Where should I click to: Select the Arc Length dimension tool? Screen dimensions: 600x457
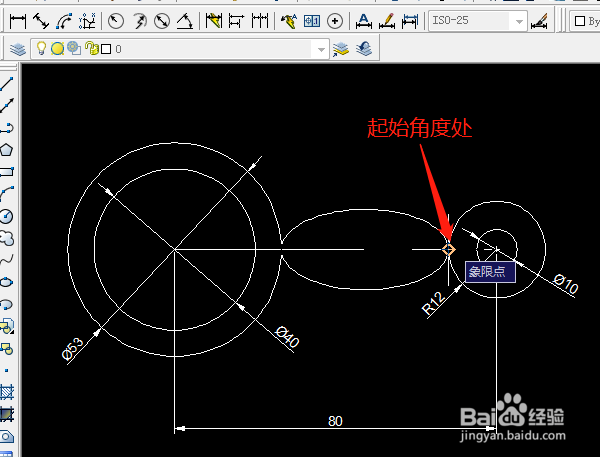pyautogui.click(x=64, y=21)
